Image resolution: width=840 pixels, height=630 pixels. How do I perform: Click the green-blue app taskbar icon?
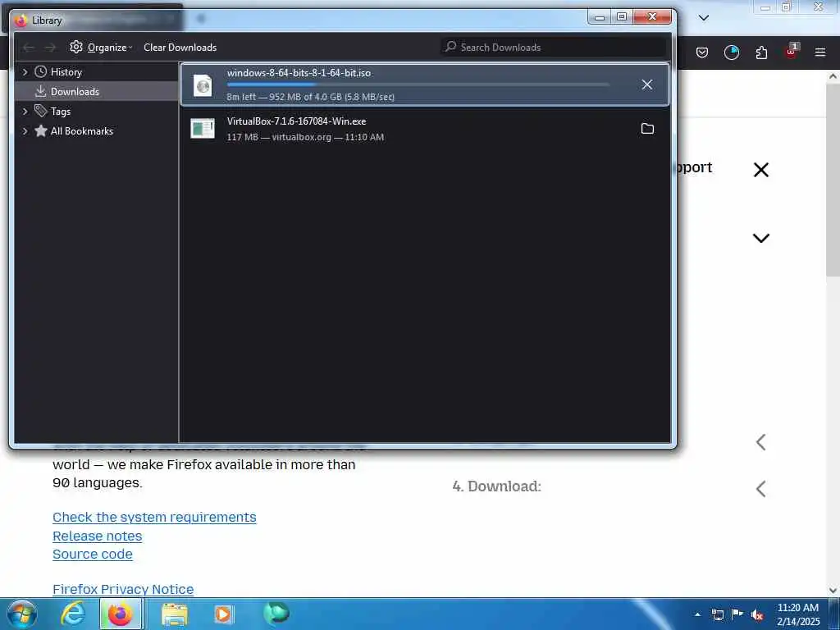pyautogui.click(x=276, y=614)
